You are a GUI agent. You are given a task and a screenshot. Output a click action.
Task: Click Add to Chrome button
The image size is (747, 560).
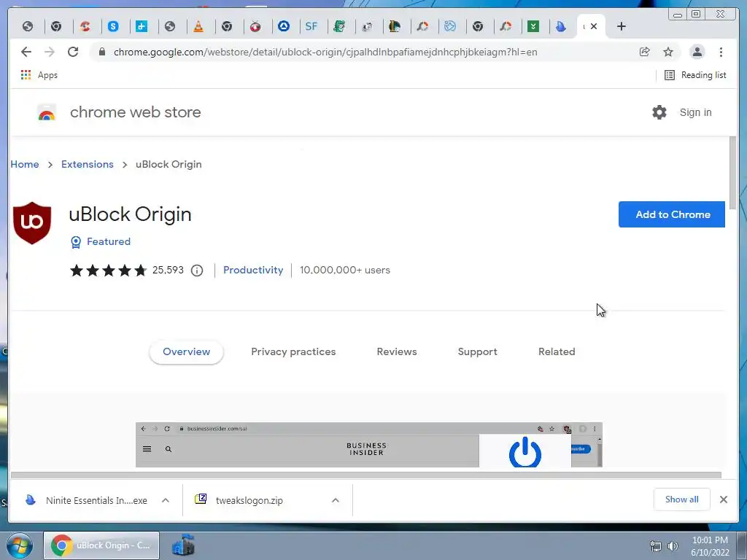672,214
